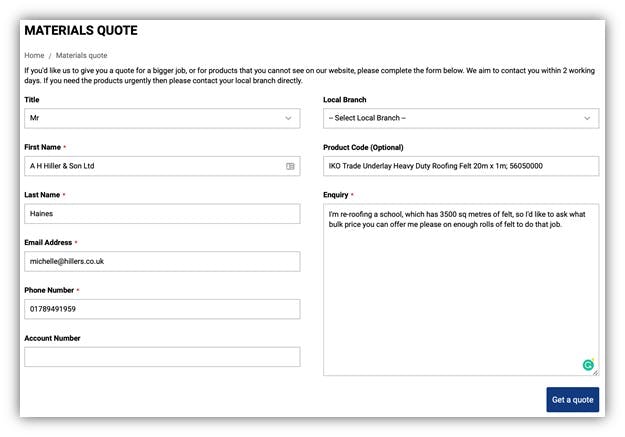
Task: Click the Local Branch chevron arrow
Action: coord(587,118)
